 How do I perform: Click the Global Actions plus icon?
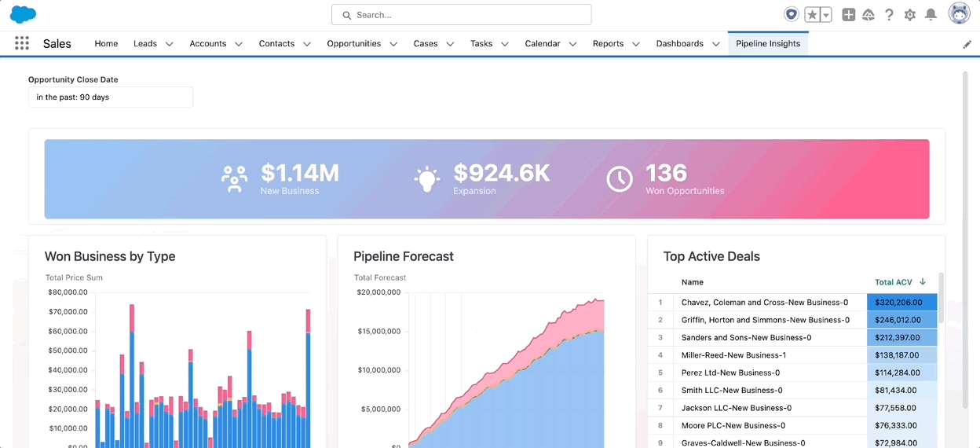[848, 15]
